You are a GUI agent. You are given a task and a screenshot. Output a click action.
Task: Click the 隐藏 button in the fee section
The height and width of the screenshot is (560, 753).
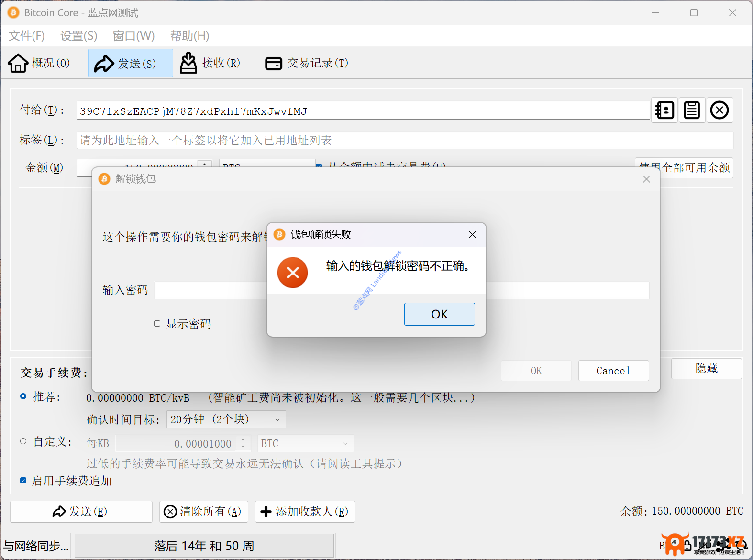[x=707, y=368]
